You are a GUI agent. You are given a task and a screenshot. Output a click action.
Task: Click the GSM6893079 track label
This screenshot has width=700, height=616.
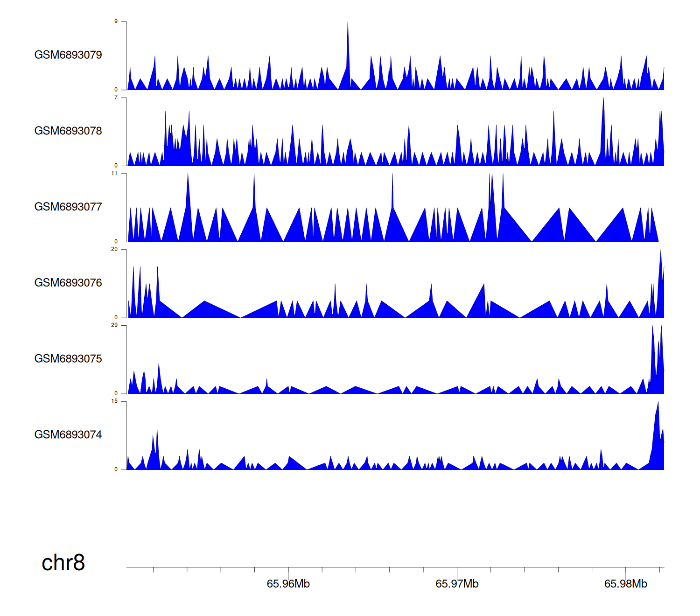point(68,55)
